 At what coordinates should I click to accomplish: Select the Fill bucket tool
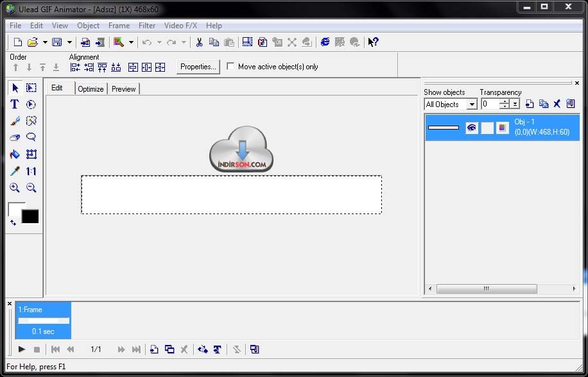15,154
